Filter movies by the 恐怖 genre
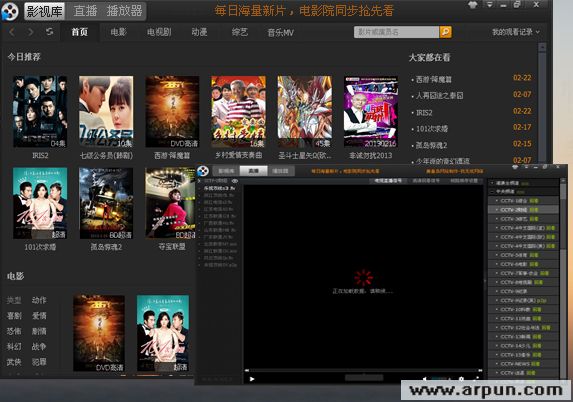 coord(14,331)
